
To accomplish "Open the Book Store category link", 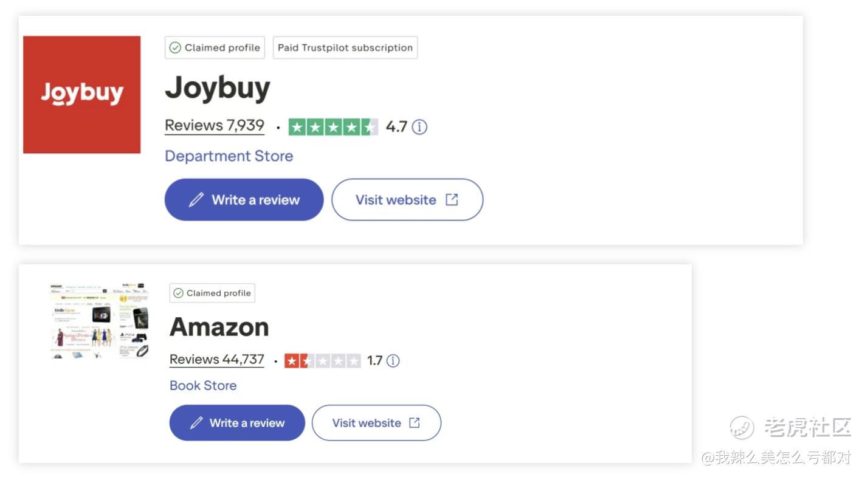I will (x=203, y=386).
